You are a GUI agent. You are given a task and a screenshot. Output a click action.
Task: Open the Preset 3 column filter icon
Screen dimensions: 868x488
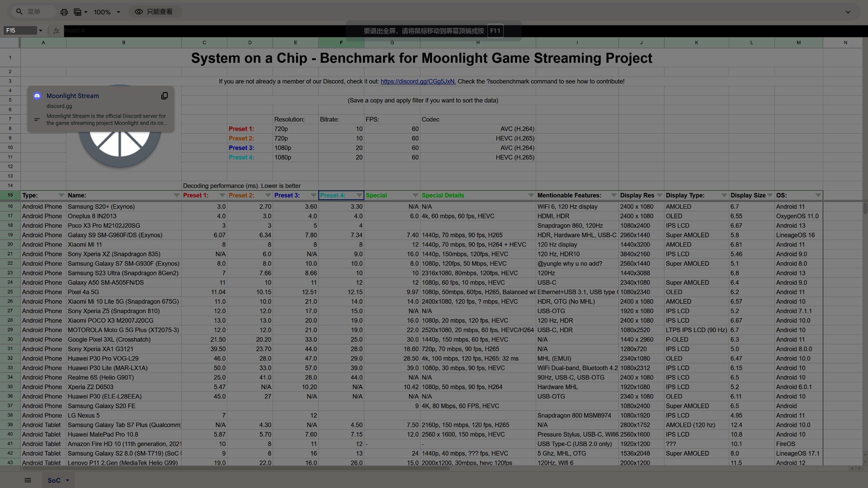tap(313, 195)
